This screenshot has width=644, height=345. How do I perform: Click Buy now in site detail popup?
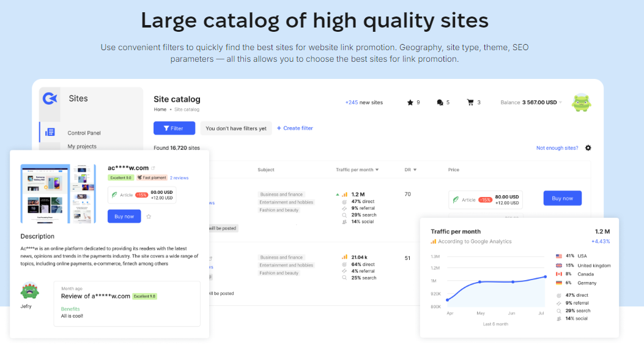124,217
